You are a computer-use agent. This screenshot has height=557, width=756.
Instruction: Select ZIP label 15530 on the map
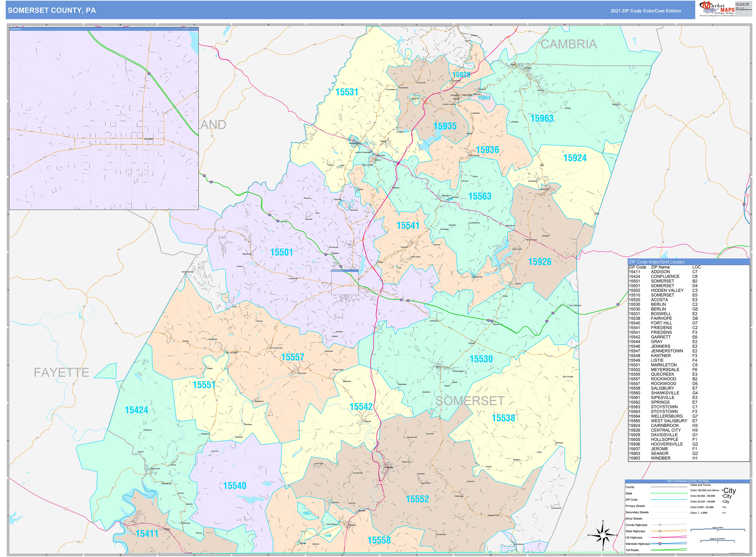click(x=481, y=359)
